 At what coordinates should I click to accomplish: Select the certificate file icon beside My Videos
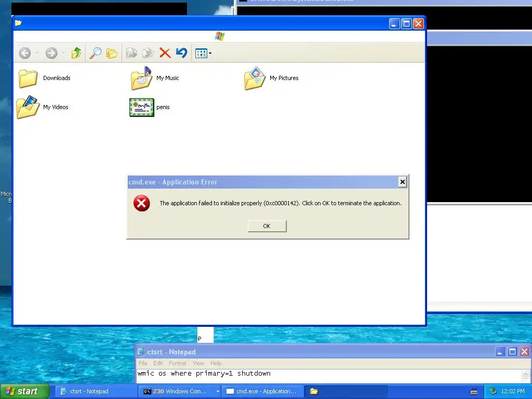(x=142, y=107)
